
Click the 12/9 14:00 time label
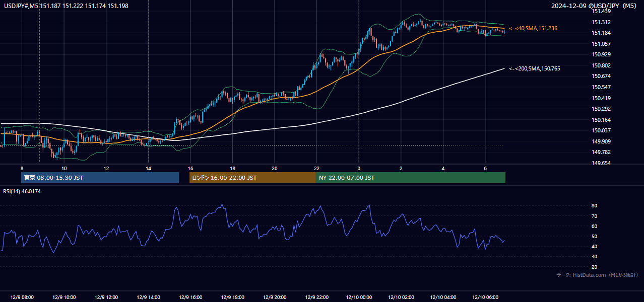[x=148, y=297]
